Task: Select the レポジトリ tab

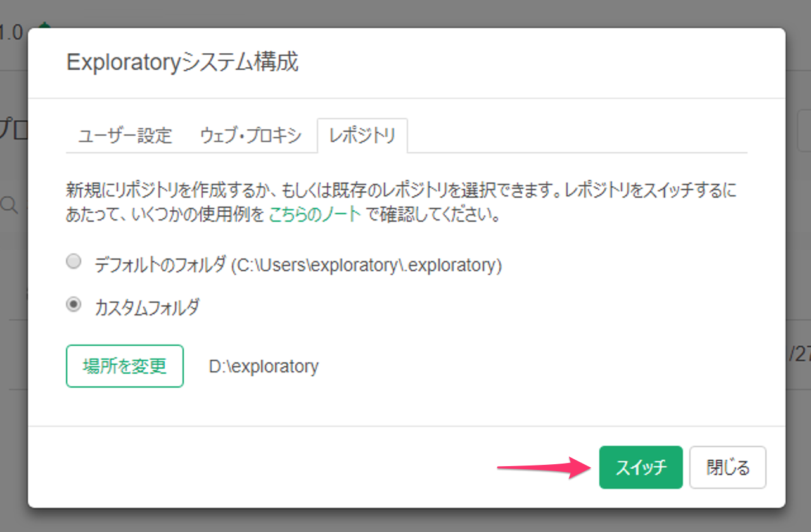Action: click(362, 136)
